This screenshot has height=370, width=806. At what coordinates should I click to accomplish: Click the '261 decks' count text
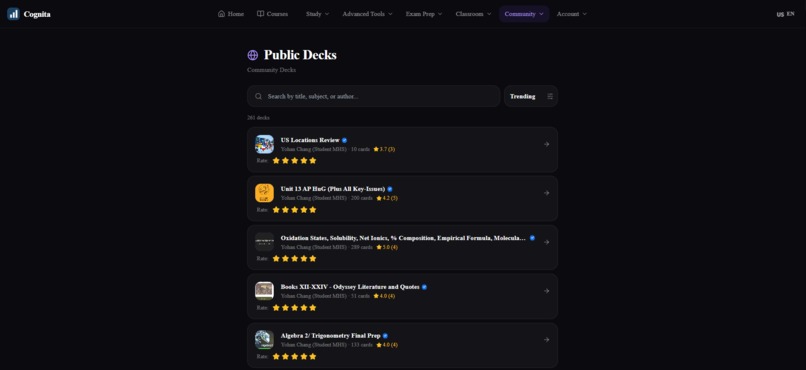258,118
